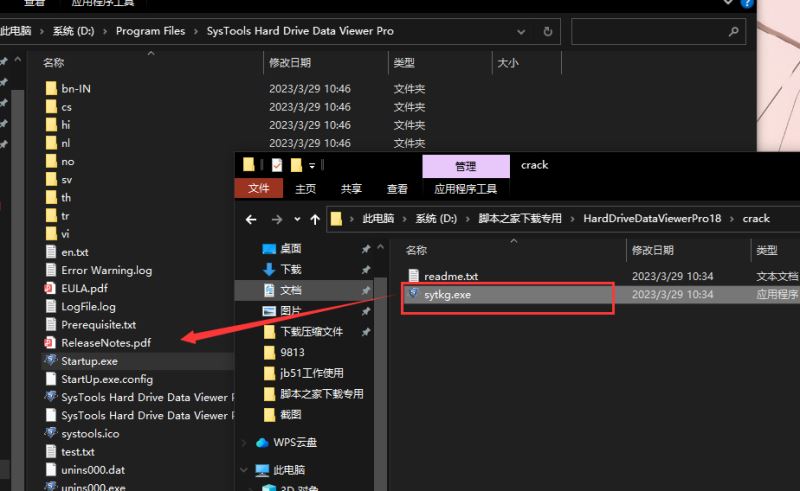Click the search magnifier icon in back window

(734, 32)
